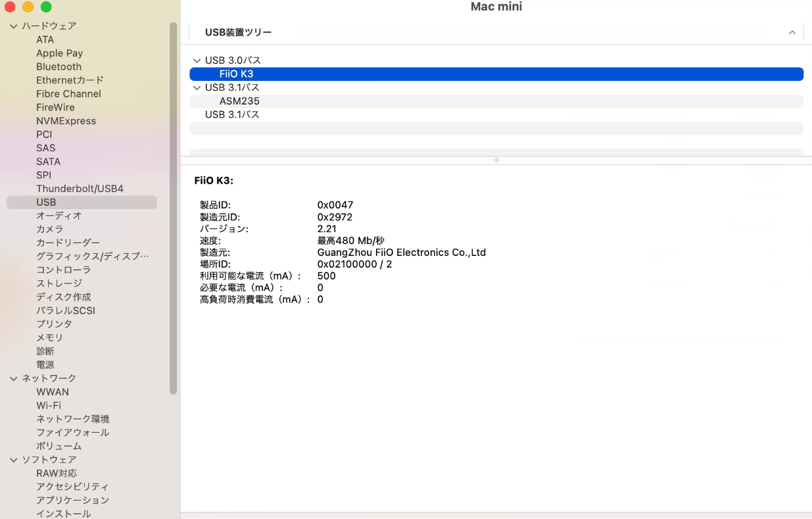Collapse the ソフトウェア section chevron
The height and width of the screenshot is (519, 812).
click(13, 460)
